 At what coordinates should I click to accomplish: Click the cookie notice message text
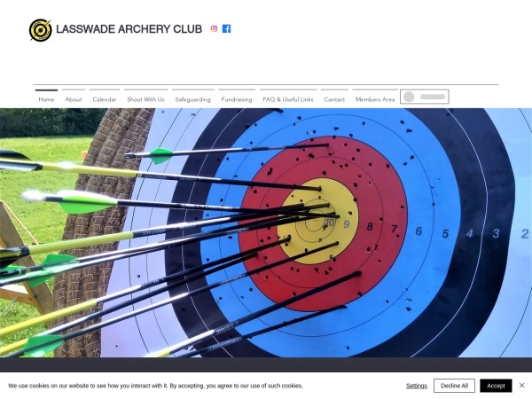[155, 386]
